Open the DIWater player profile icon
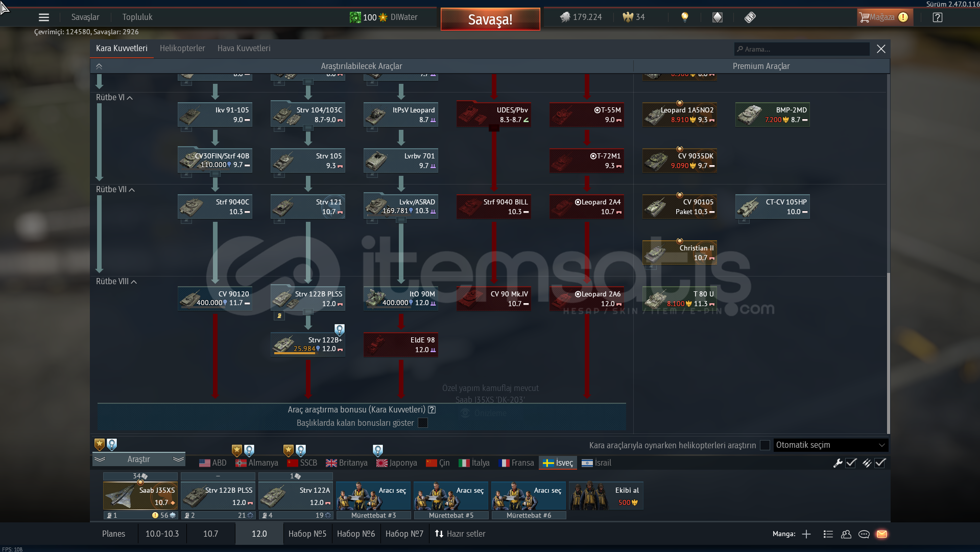 point(355,17)
